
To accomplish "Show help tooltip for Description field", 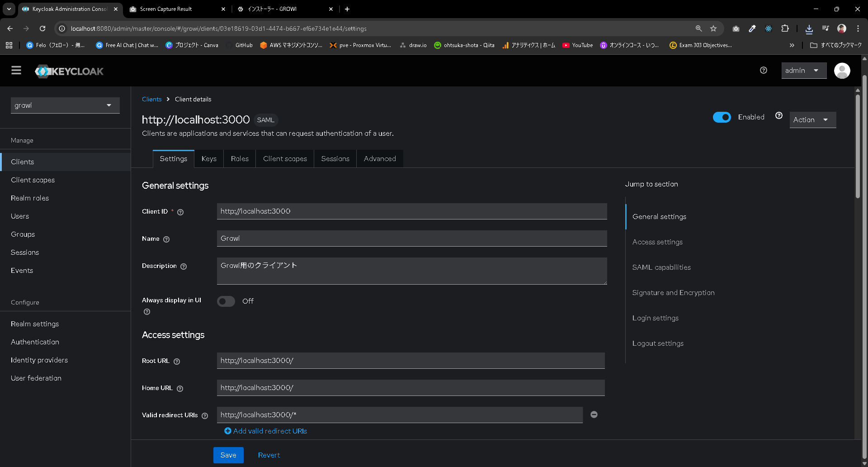I will (x=184, y=267).
